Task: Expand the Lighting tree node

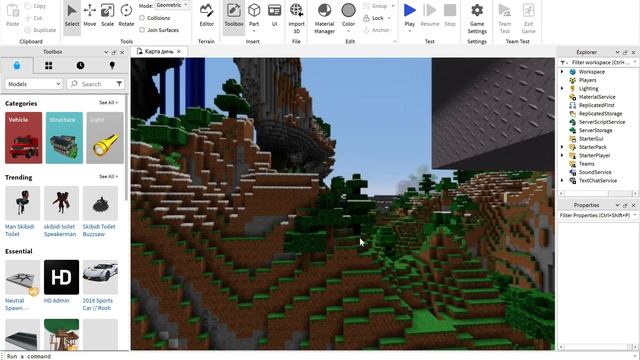Action: coord(562,88)
